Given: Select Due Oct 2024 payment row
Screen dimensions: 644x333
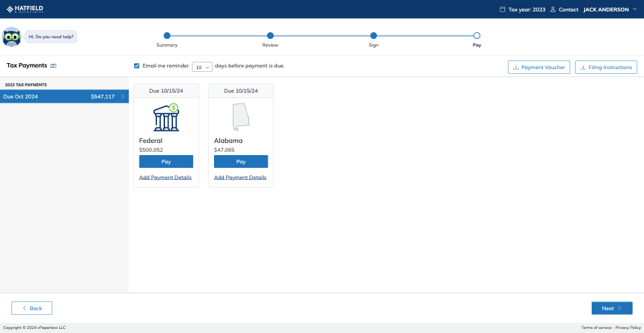Looking at the screenshot, I should click(x=64, y=97).
